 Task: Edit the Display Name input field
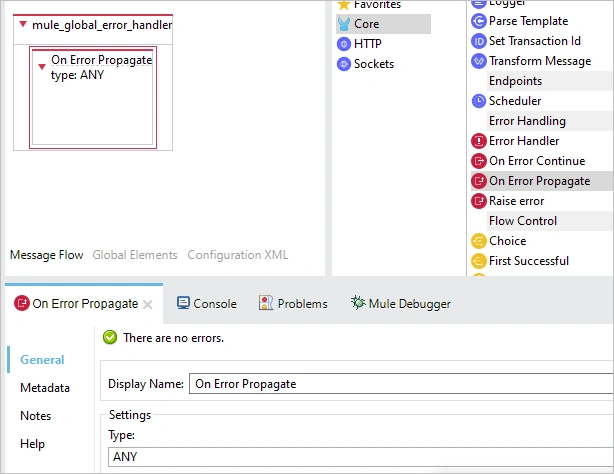pyautogui.click(x=401, y=384)
